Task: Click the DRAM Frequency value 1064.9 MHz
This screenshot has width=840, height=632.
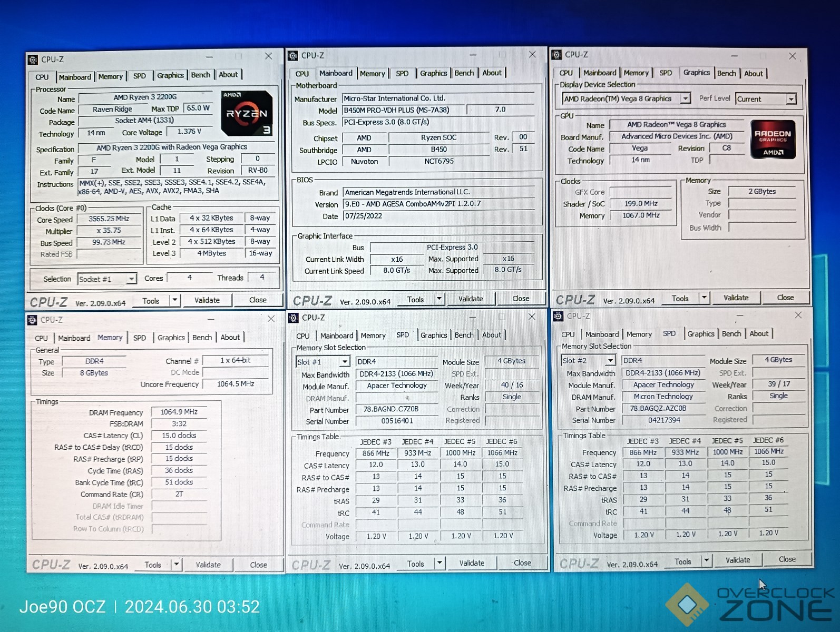Action: pyautogui.click(x=179, y=412)
